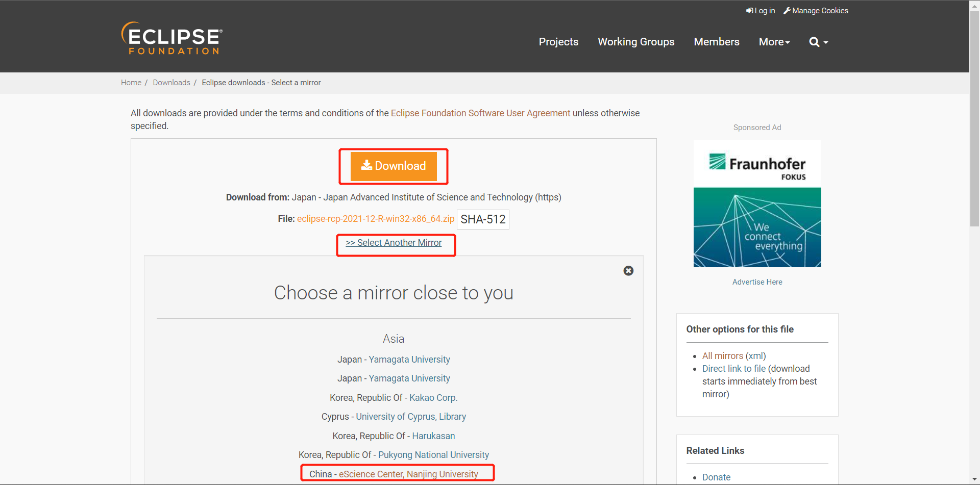Click the Choose a mirror close to you heading
This screenshot has height=485, width=980.
click(394, 293)
